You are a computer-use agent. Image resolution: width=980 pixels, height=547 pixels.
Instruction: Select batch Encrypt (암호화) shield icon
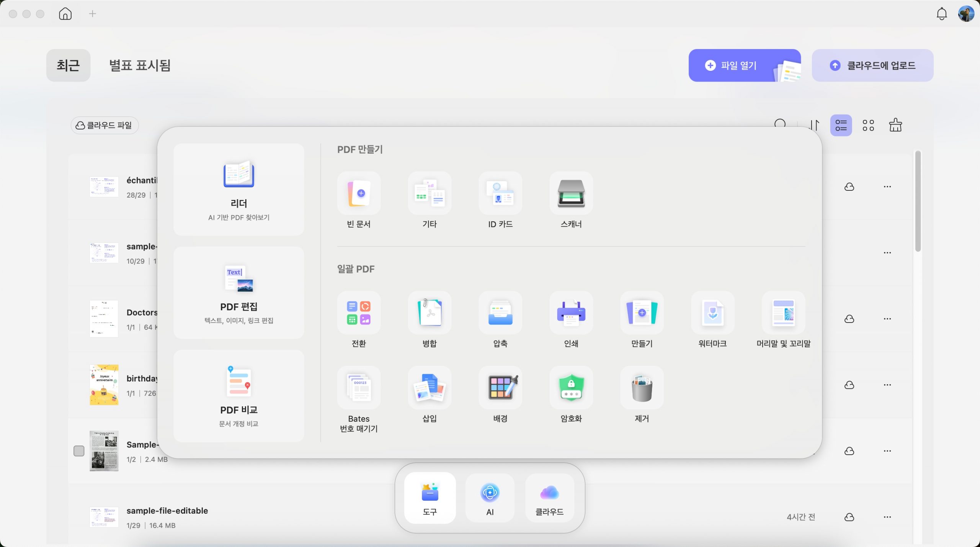tap(571, 388)
